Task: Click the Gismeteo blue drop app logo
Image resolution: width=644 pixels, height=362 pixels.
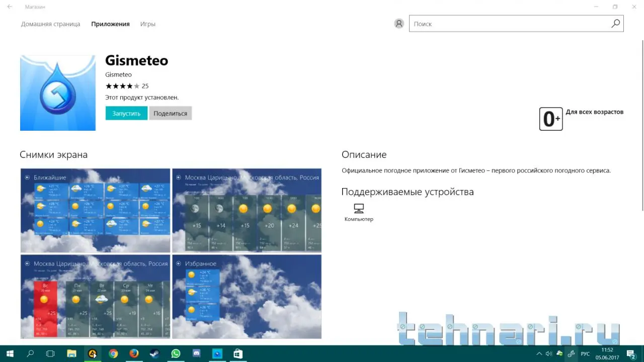Action: click(58, 93)
